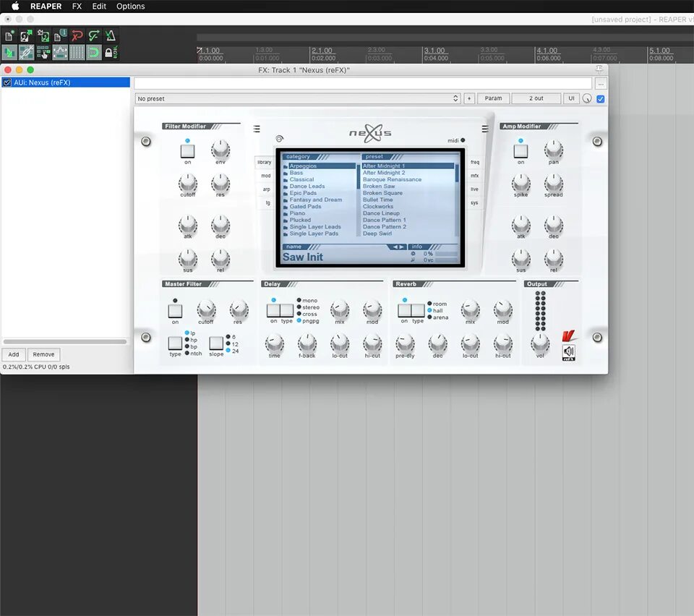Viewport: 694px width, 616px height.
Task: Toggle the Reverb on button
Action: click(x=404, y=310)
